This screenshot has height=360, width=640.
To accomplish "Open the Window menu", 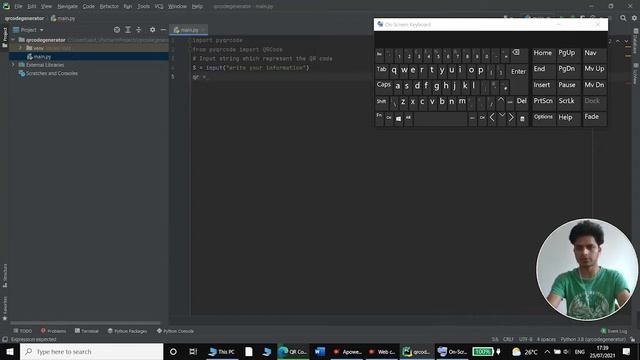I will (177, 7).
